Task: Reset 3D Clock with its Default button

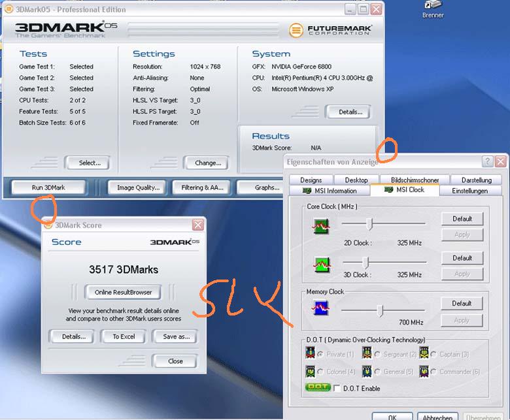Action: [x=462, y=258]
